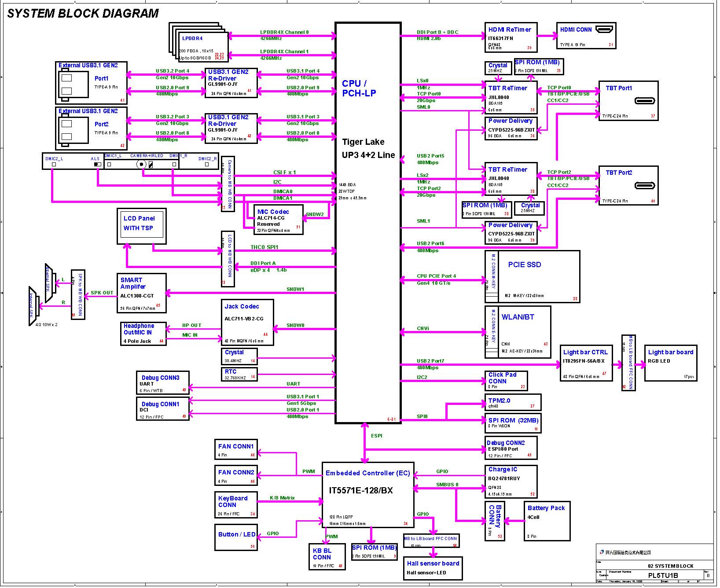Viewport: 720px width, 588px height.
Task: Click the FAN CONN1 block
Action: [x=235, y=450]
